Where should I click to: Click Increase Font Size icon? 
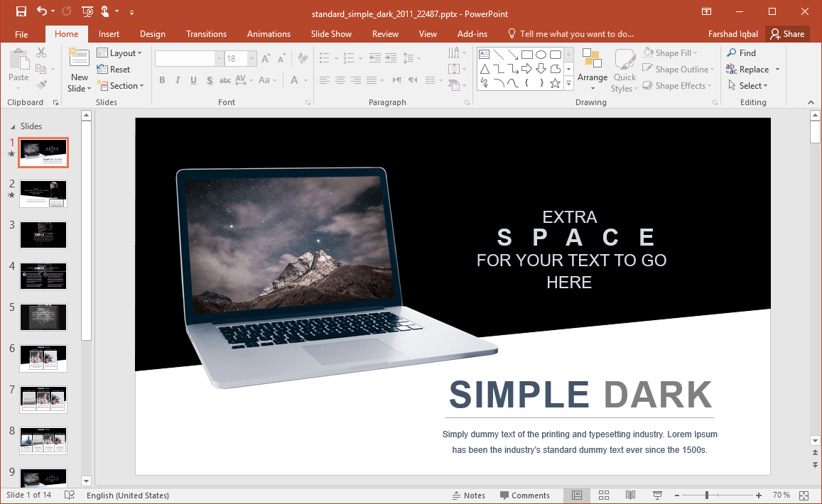click(x=266, y=59)
